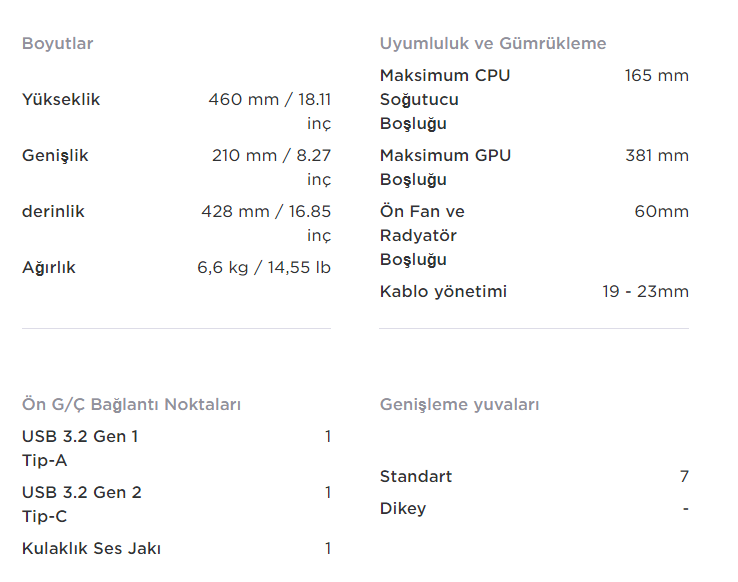
Task: Select the Maksimum CPU Soğutucu Boşluğu label
Action: tap(444, 100)
